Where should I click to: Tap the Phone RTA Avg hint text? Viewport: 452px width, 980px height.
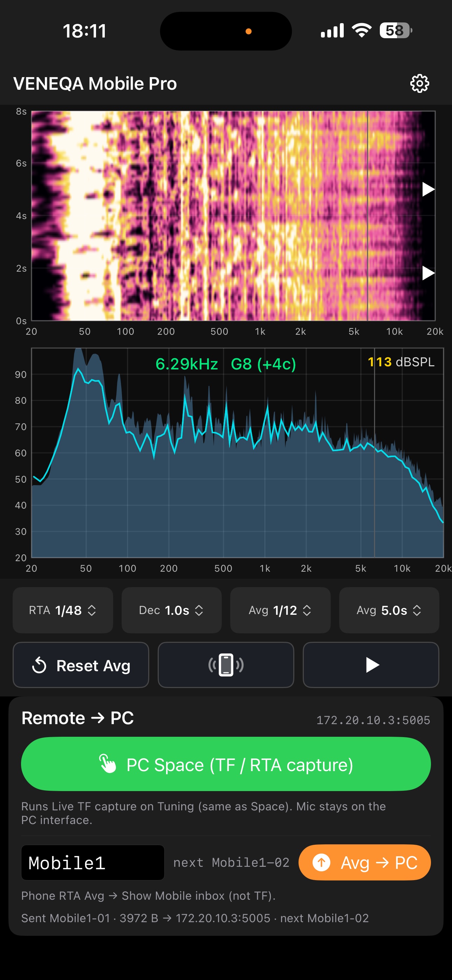(x=148, y=896)
